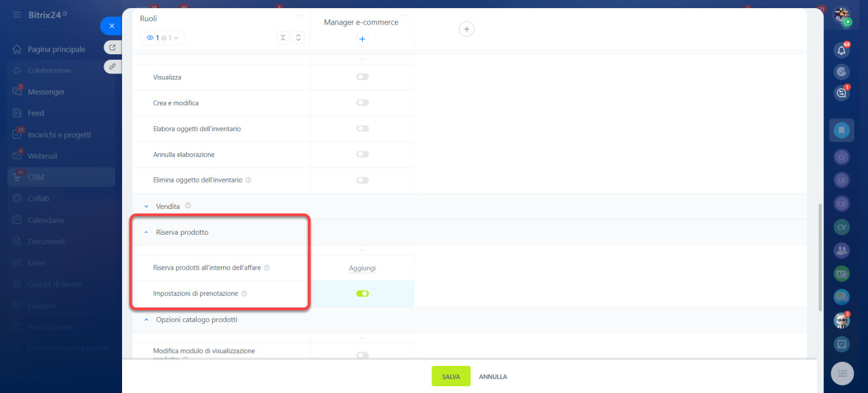Click help icon next to Vendita
This screenshot has height=393, width=868.
(x=188, y=206)
